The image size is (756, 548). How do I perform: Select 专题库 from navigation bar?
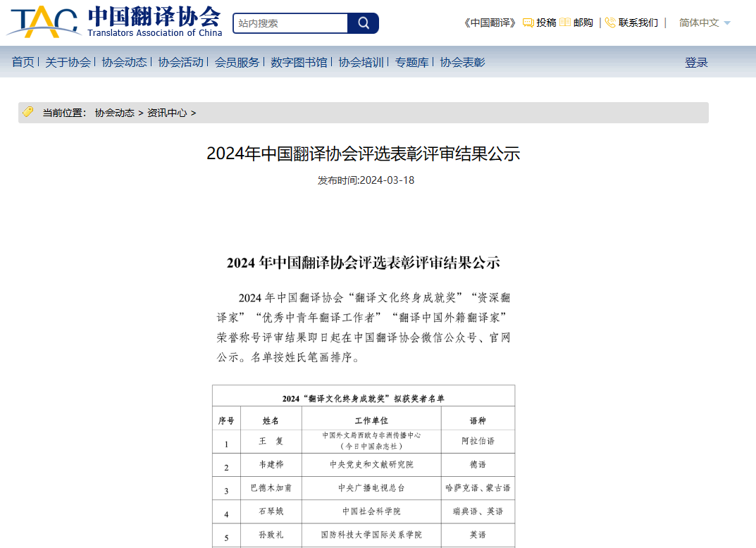(411, 62)
